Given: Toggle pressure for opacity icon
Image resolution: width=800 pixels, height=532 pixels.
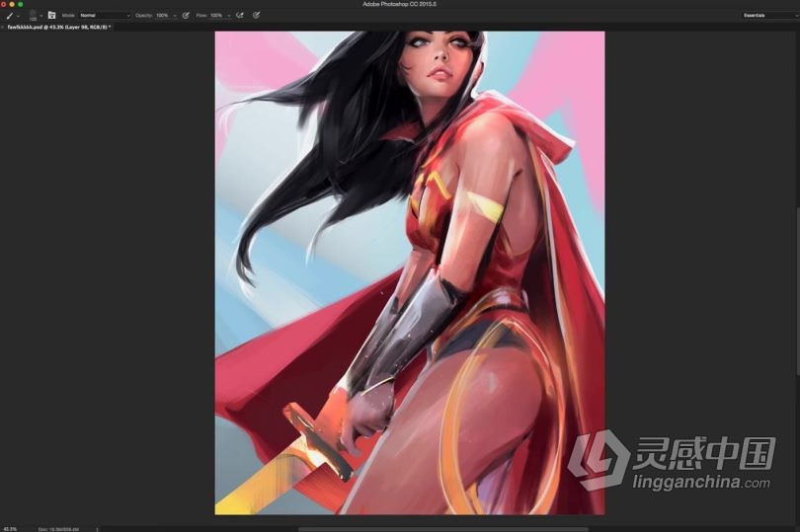Looking at the screenshot, I should tap(186, 16).
